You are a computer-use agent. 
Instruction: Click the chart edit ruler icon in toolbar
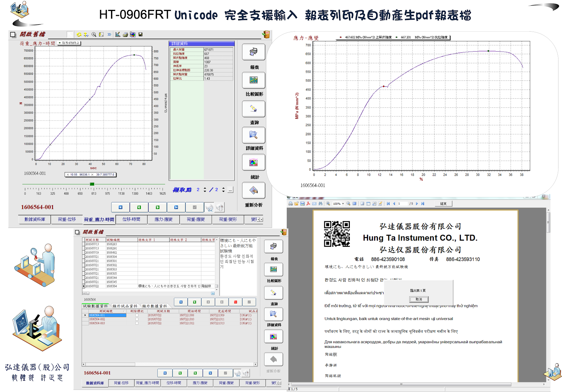[x=118, y=34]
